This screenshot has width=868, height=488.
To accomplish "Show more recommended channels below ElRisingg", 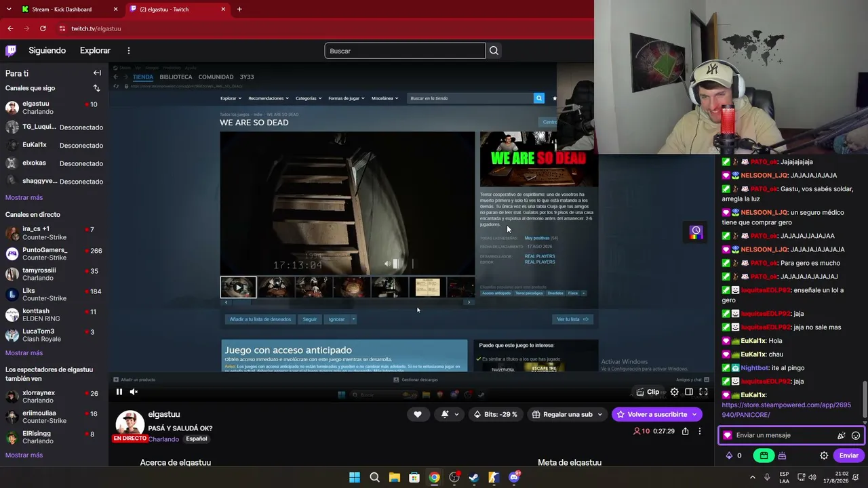I will tap(24, 455).
